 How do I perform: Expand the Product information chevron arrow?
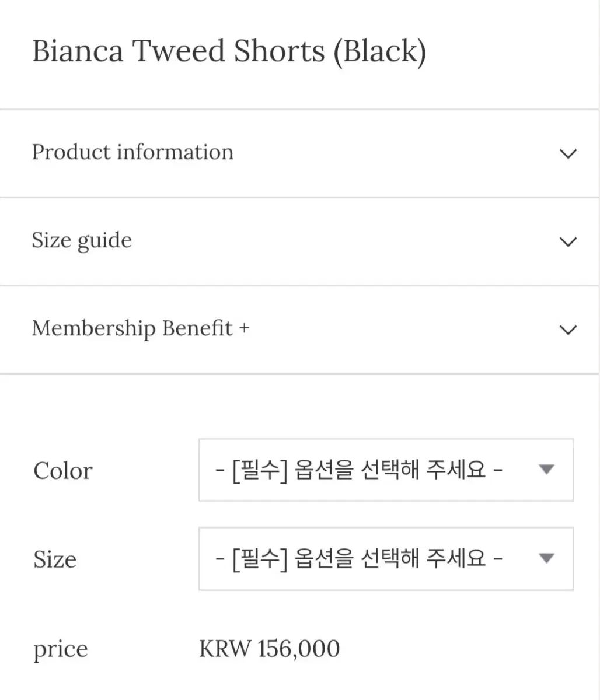[x=568, y=153]
